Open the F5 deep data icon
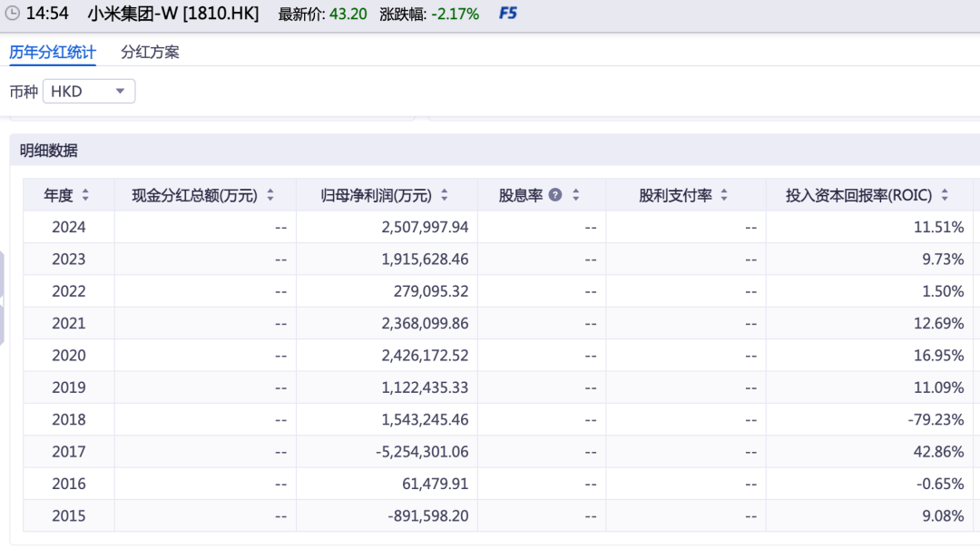Viewport: 980px width, 559px height. pos(510,15)
